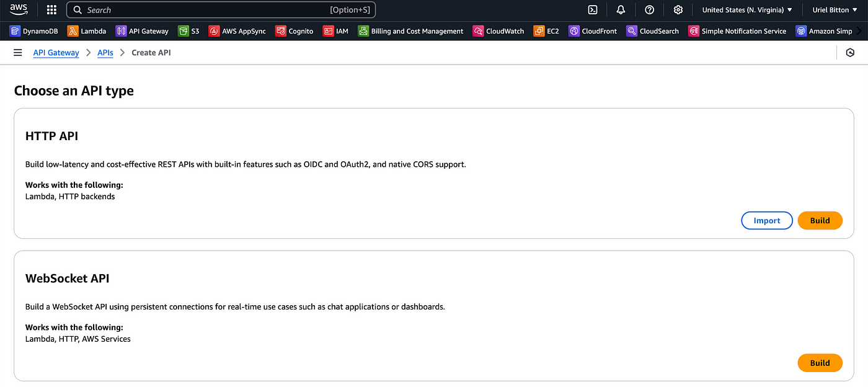Image resolution: width=868 pixels, height=387 pixels.
Task: Click the API Gateway breadcrumb link
Action: point(56,53)
